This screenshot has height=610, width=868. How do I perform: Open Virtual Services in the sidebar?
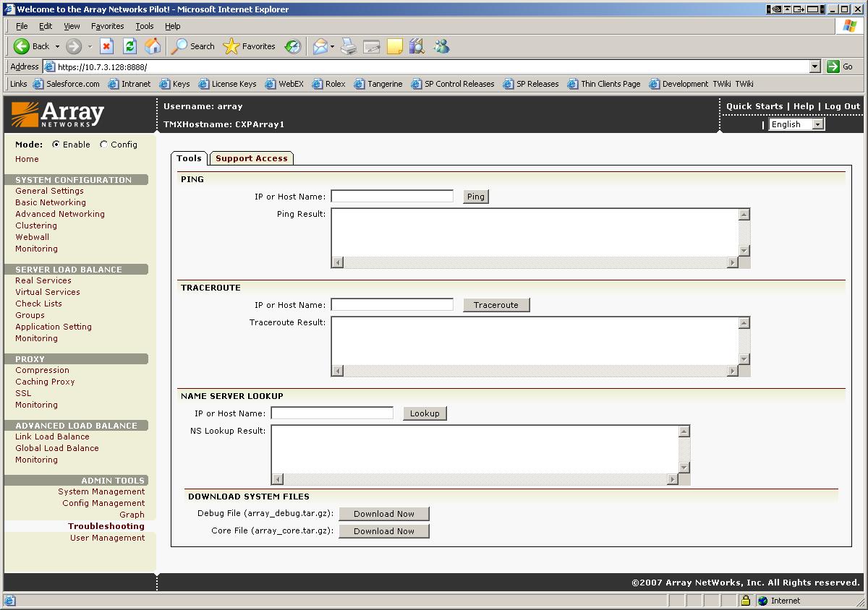coord(48,292)
